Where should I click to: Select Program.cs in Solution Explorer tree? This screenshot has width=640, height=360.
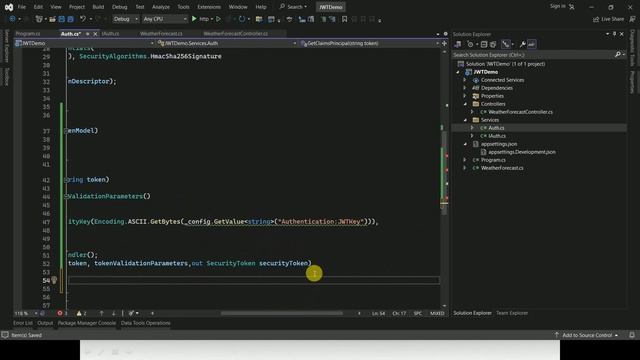(493, 160)
